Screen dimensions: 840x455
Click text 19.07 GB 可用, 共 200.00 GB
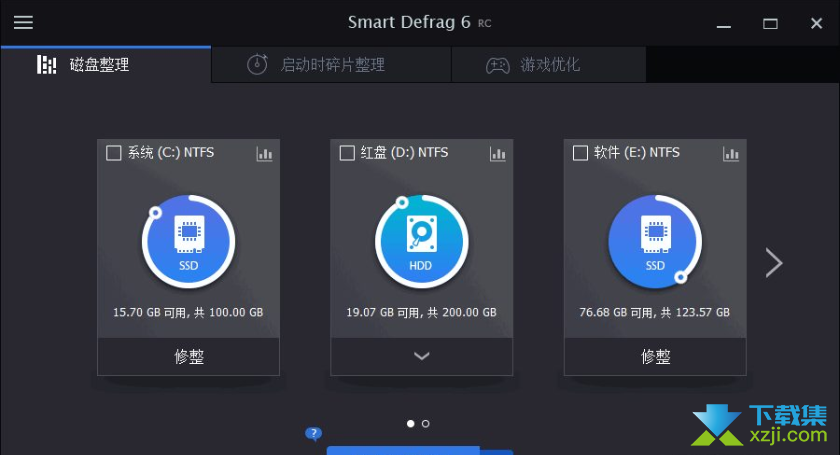point(422,312)
